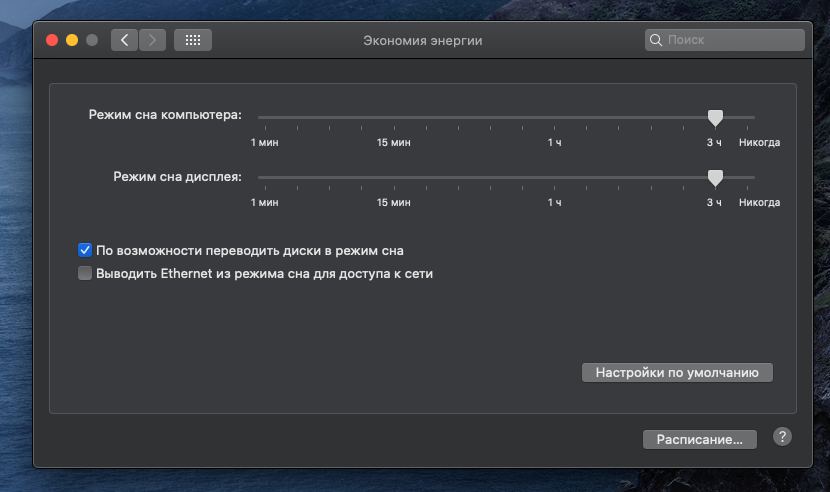The width and height of the screenshot is (830, 492).
Task: Enable 'Выводить Ethernet из режима сна' checkbox
Action: (85, 273)
